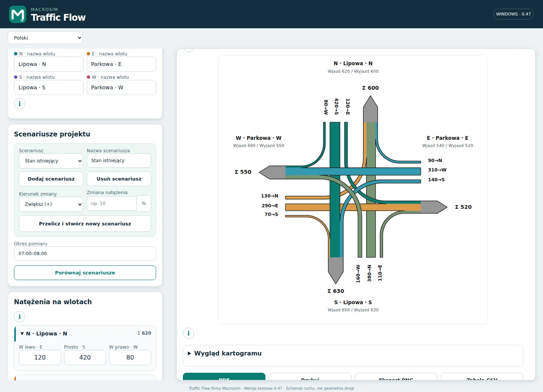
Task: Click Wjazd 620 / Wyjazd 600 text
Action: coord(353,71)
